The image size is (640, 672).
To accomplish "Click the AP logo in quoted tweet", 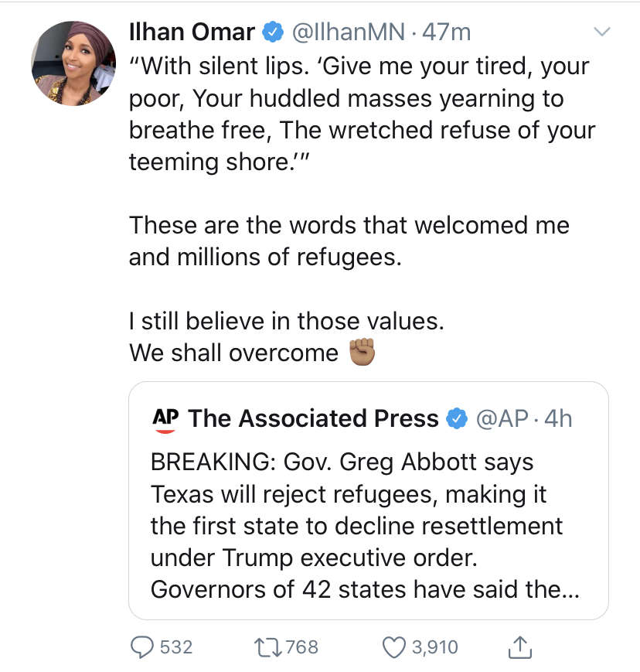I will point(165,420).
